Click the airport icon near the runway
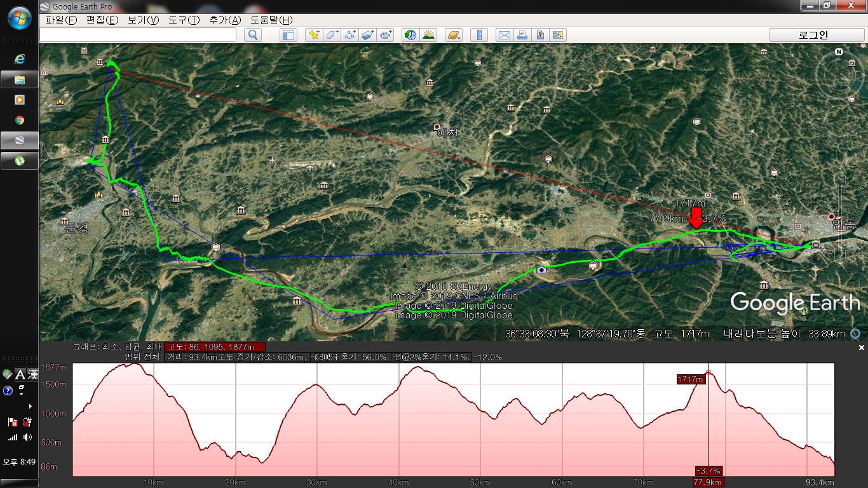This screenshot has height=488, width=868. pos(310,167)
